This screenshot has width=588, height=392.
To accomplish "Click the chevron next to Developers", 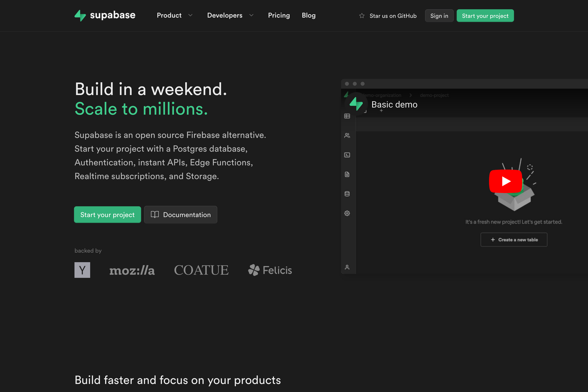I will [x=251, y=16].
